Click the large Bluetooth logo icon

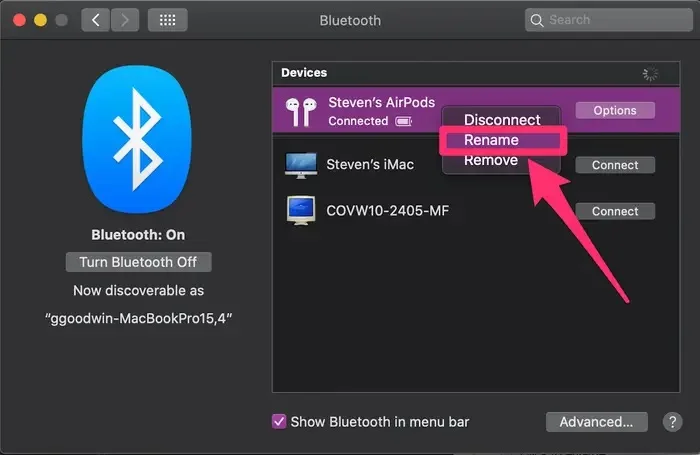[138, 137]
